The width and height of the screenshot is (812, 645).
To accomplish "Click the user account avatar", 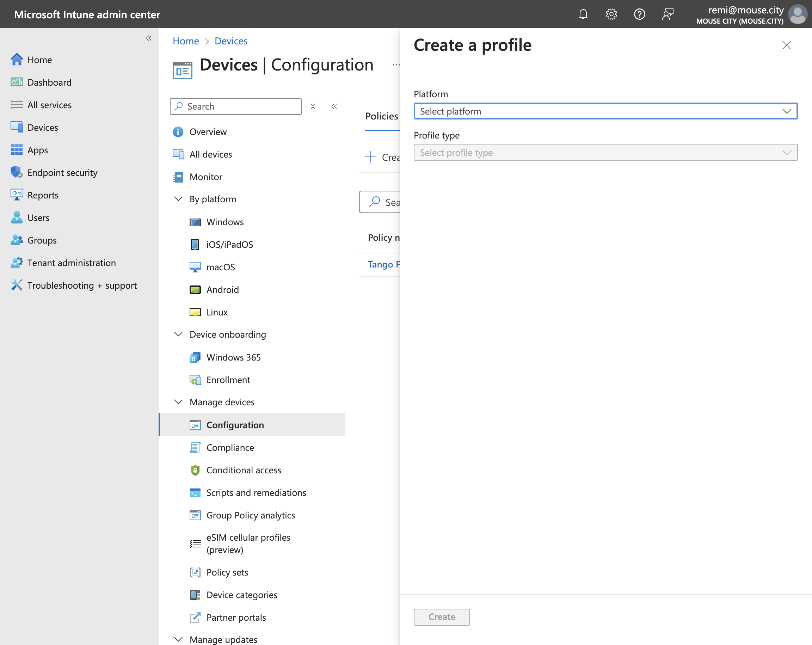I will (x=798, y=14).
